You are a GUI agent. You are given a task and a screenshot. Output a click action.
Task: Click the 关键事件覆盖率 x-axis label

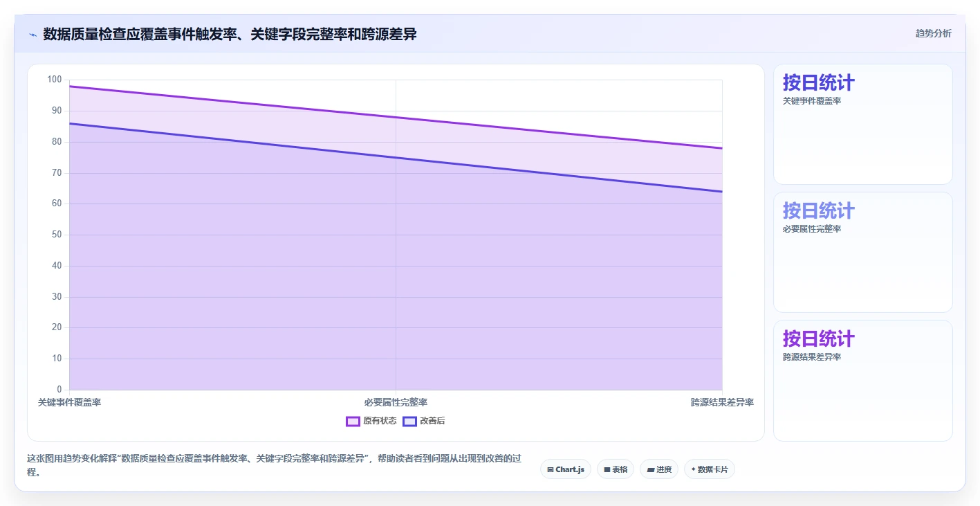point(70,402)
